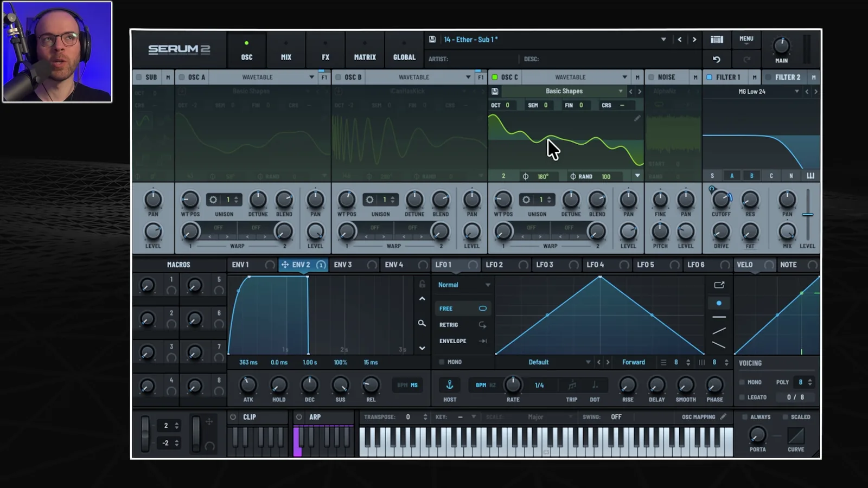Screen dimensions: 868x488
Task: Click the envelope lock icon
Action: 422,284
